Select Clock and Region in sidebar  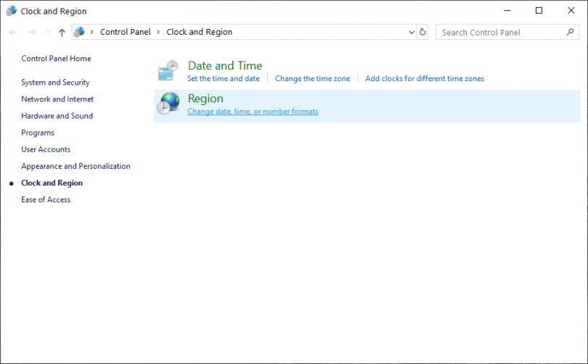point(52,183)
